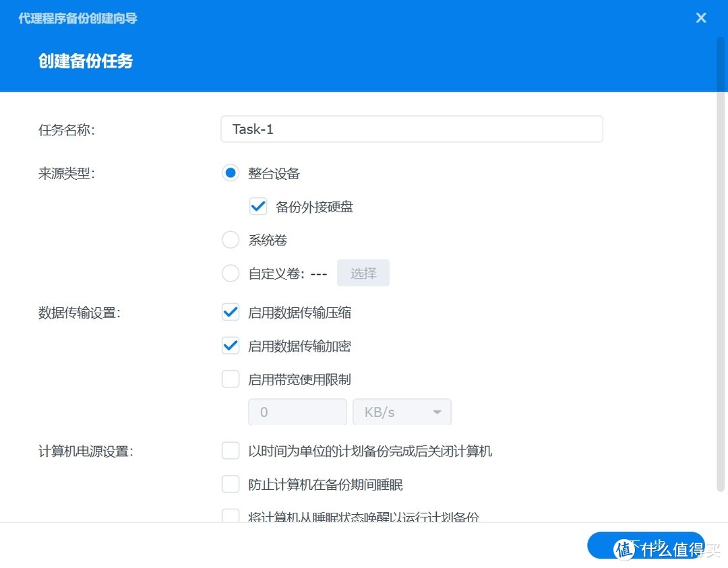Select the 整台设备 radio button

[x=231, y=172]
